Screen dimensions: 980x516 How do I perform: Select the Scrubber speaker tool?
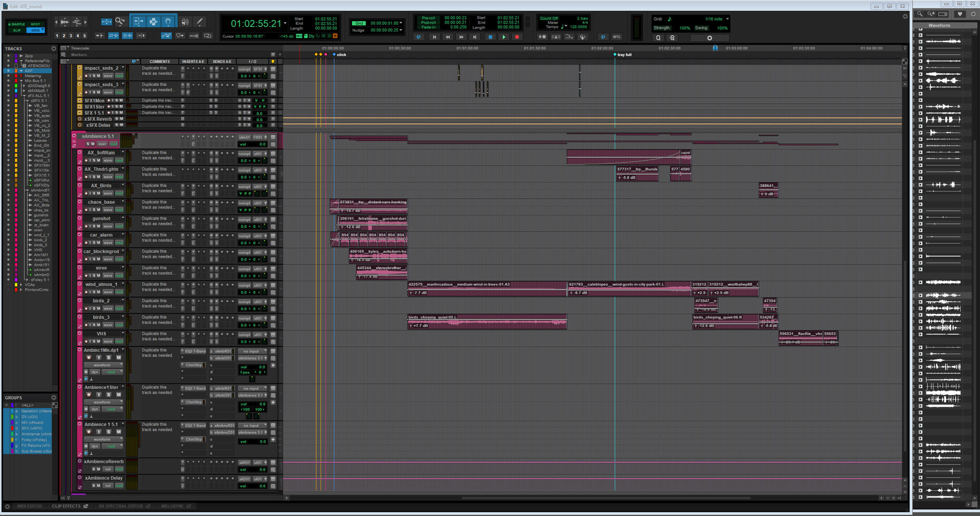(x=185, y=22)
